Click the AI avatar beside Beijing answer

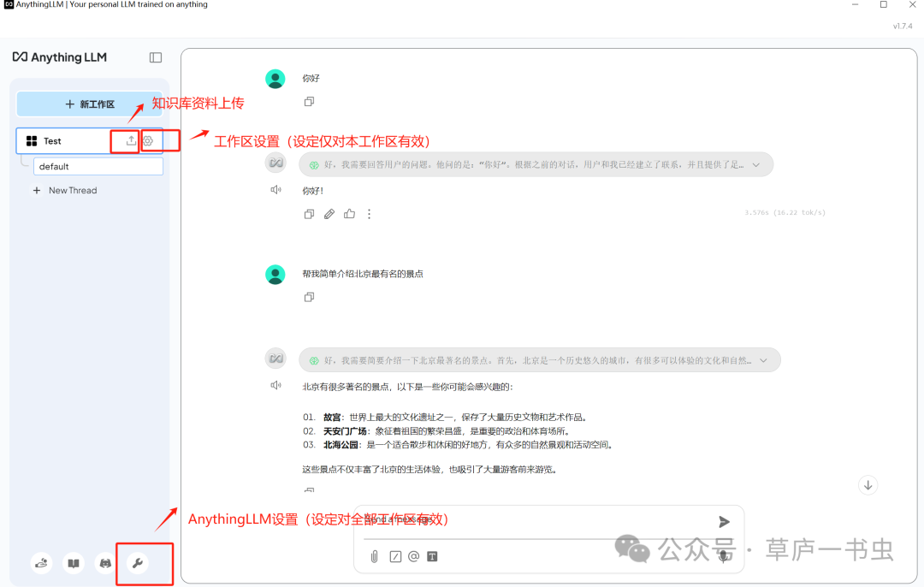click(x=275, y=359)
